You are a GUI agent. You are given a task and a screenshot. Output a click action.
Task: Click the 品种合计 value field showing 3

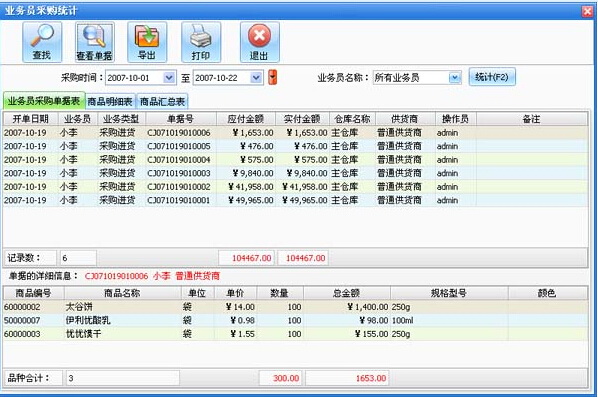coord(122,378)
